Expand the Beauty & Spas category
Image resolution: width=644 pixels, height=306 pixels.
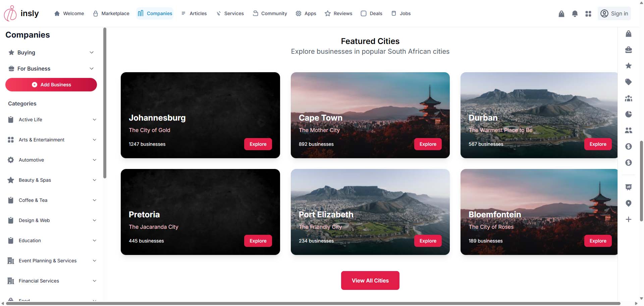[52, 180]
